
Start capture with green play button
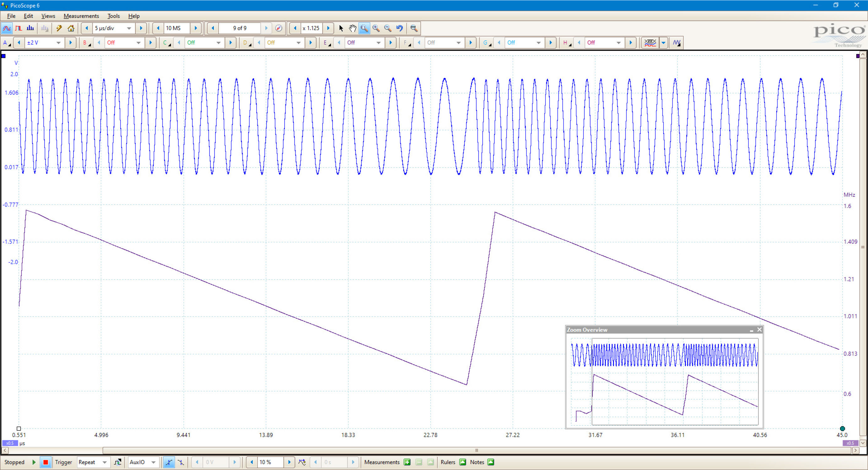34,462
